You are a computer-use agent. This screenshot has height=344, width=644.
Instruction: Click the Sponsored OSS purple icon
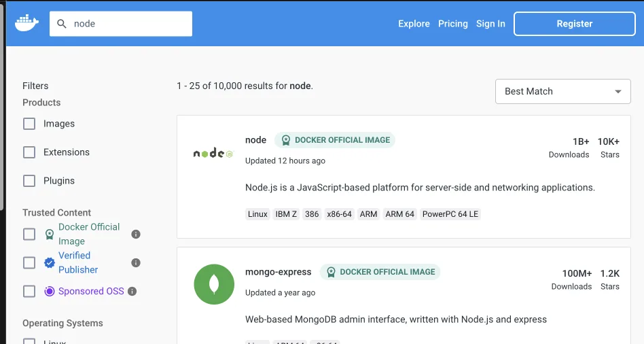pyautogui.click(x=50, y=292)
